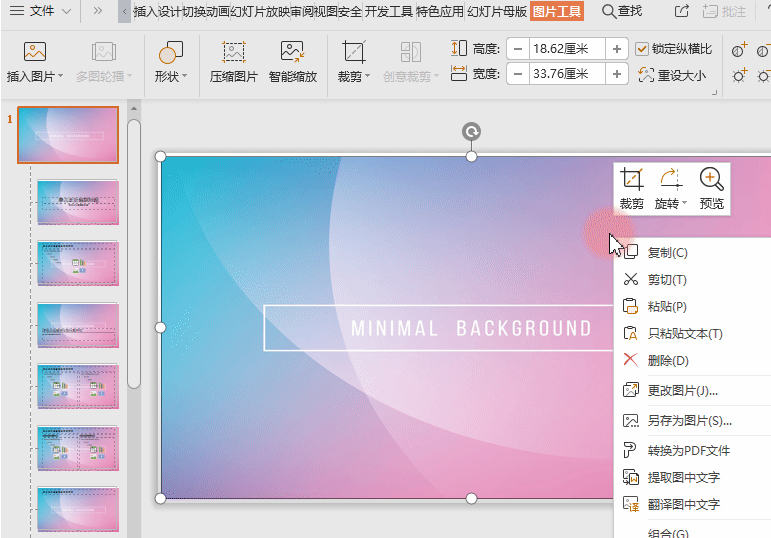Open the Picture Tools (图片工具) tab

point(557,11)
